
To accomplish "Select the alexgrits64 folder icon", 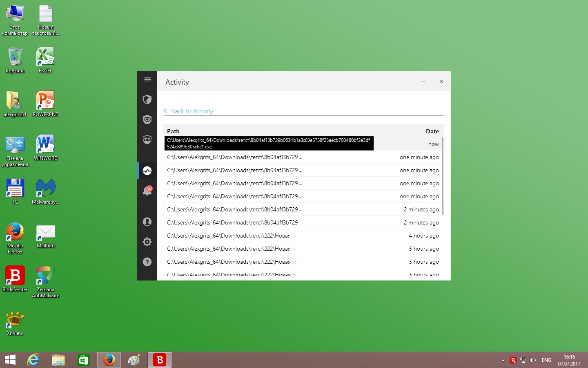I will click(x=15, y=104).
